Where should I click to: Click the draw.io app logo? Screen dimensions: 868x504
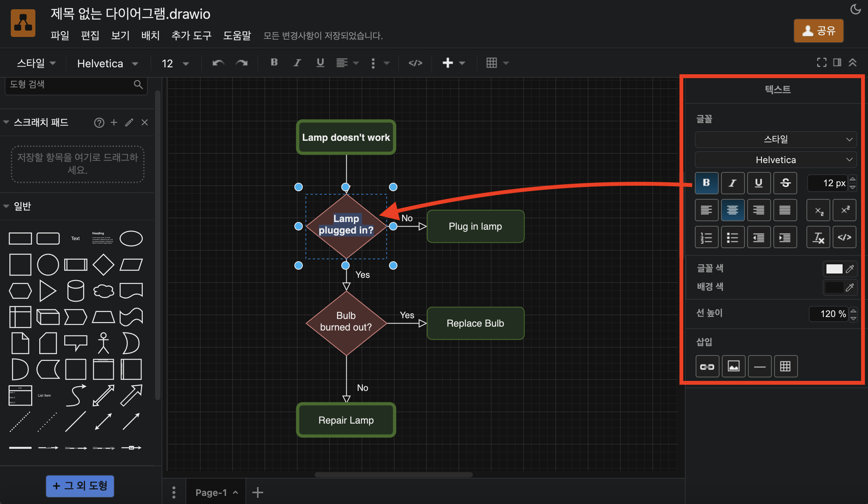point(23,23)
